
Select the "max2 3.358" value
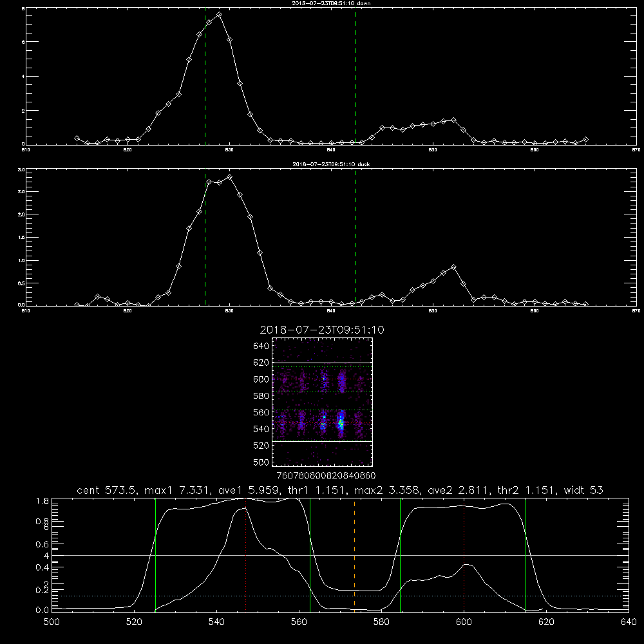click(x=386, y=490)
